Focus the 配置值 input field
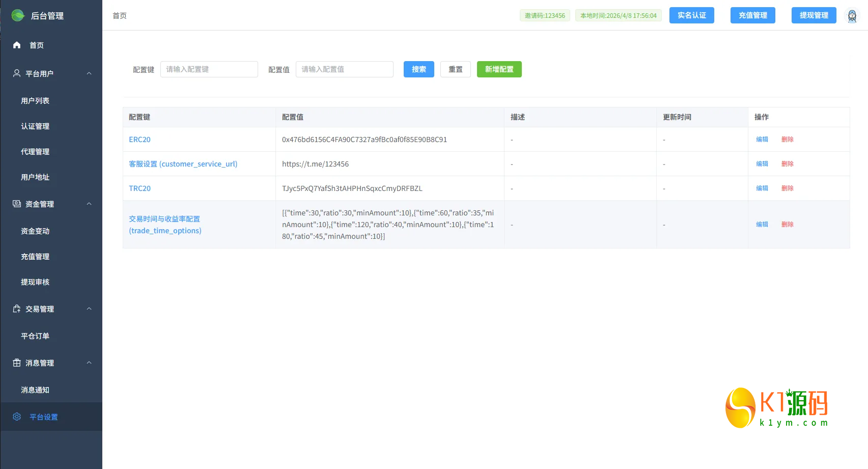The width and height of the screenshot is (868, 469). click(344, 69)
